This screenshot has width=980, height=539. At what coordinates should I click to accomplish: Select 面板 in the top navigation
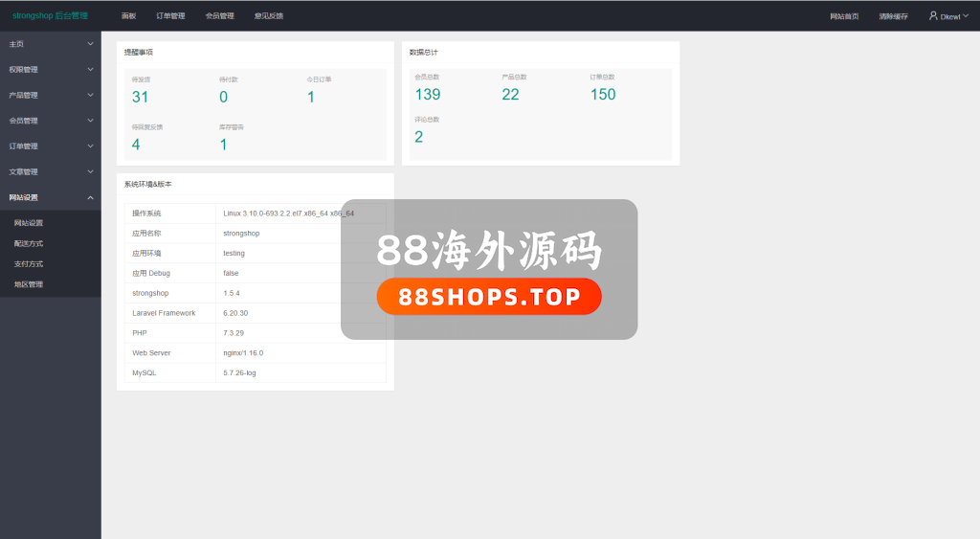tap(128, 16)
